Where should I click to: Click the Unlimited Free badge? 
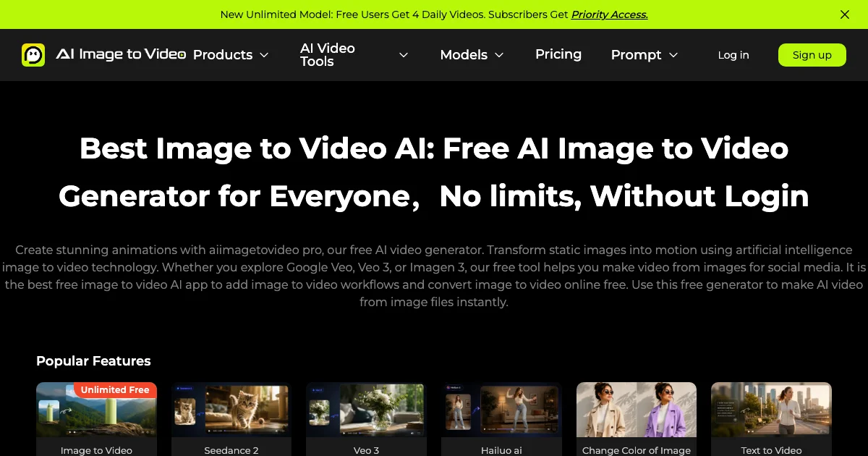pyautogui.click(x=115, y=390)
